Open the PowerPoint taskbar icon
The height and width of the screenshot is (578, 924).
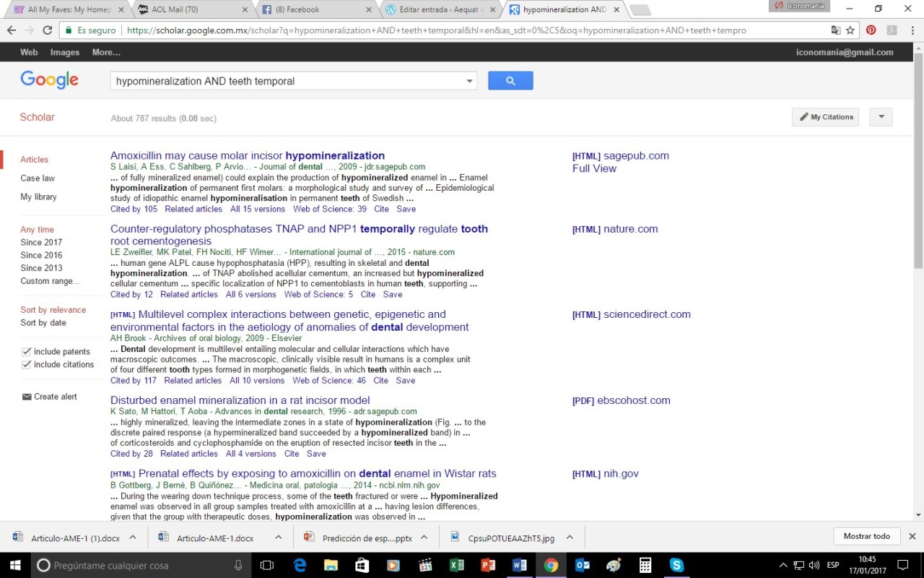(x=488, y=565)
